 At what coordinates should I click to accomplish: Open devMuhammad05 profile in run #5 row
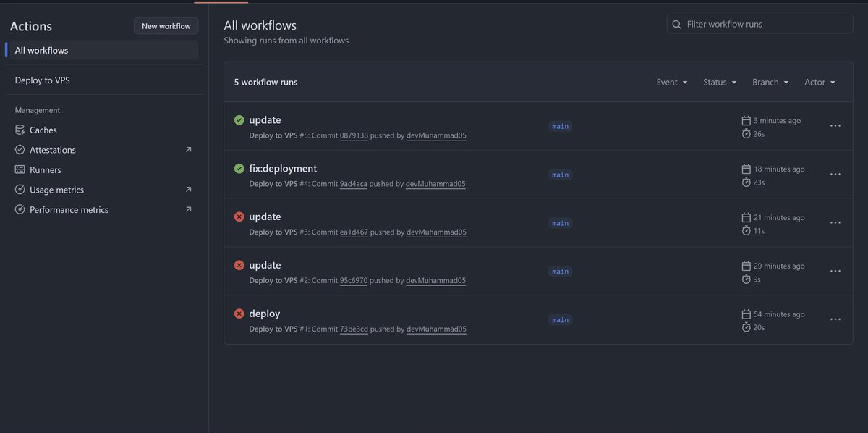coord(436,135)
